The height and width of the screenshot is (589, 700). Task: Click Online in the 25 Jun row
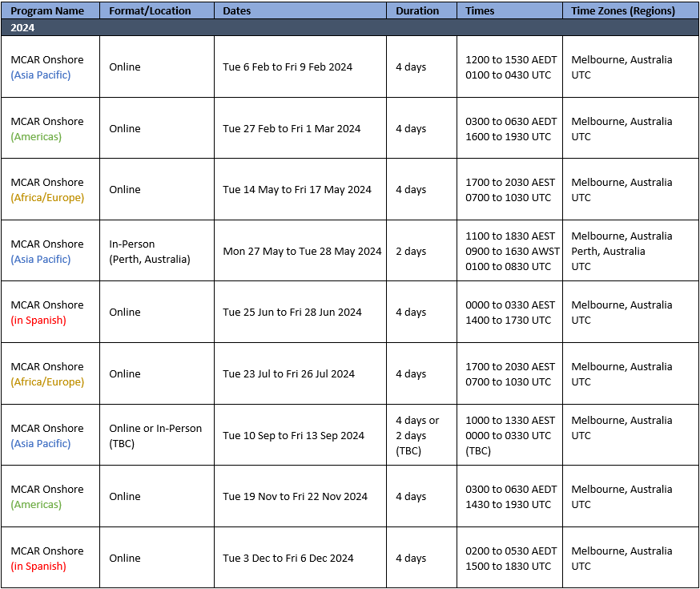[125, 313]
